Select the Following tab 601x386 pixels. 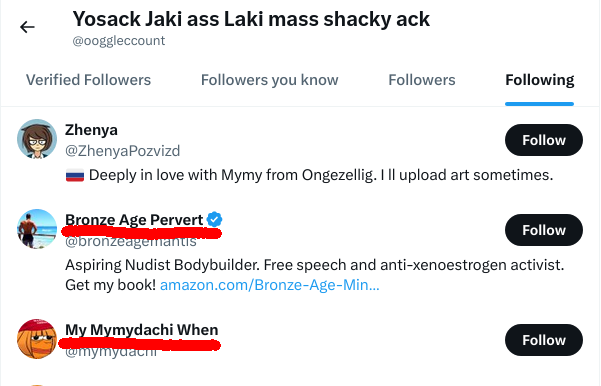(x=540, y=80)
